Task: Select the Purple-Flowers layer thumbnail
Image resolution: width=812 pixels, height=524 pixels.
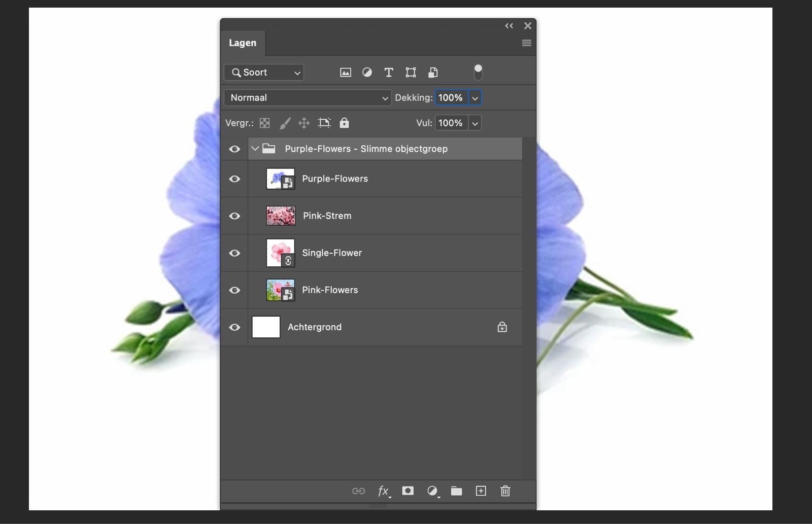Action: point(281,179)
